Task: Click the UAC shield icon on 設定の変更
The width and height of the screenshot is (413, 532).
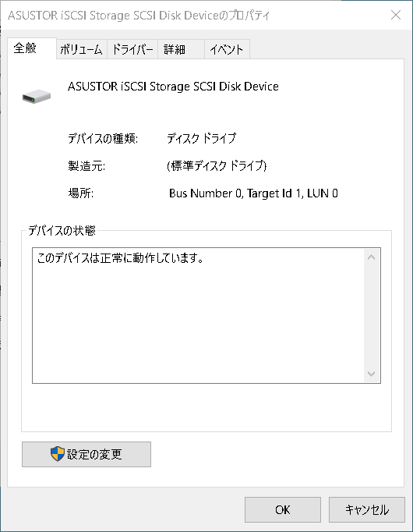Action: 58,454
